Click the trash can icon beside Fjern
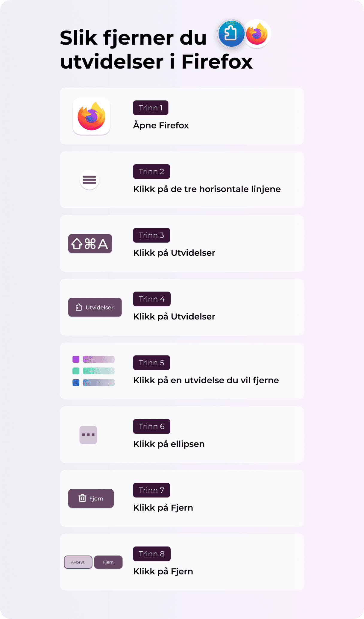 tap(82, 498)
